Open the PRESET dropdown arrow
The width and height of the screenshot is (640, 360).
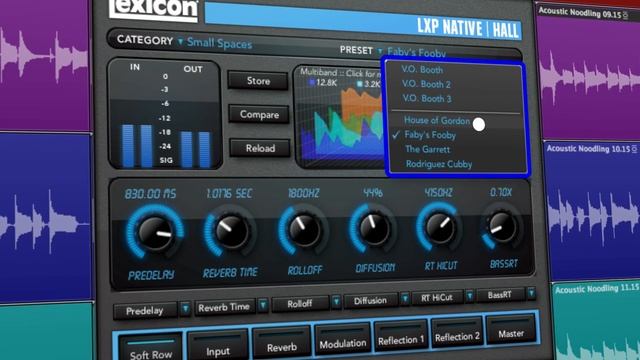(380, 51)
